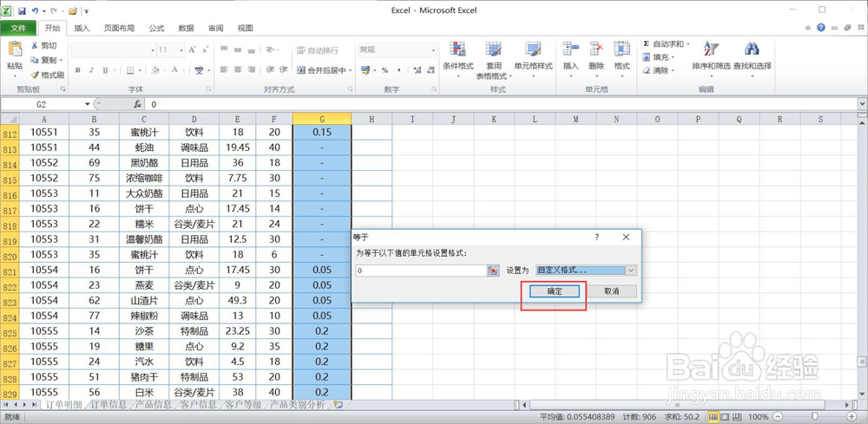Click the Cut scissors icon
The width and height of the screenshot is (868, 424).
click(x=35, y=45)
